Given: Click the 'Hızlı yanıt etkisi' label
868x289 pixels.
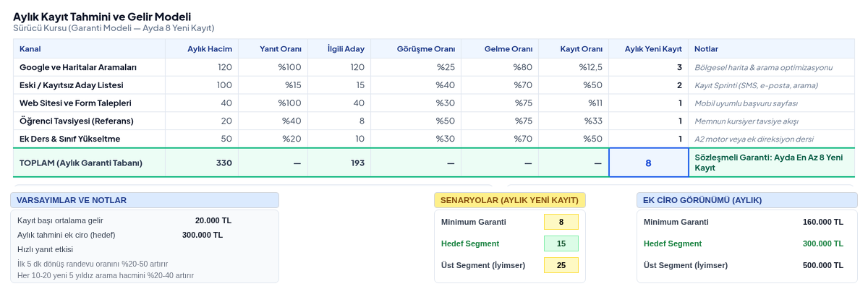Looking at the screenshot, I should (x=46, y=249).
